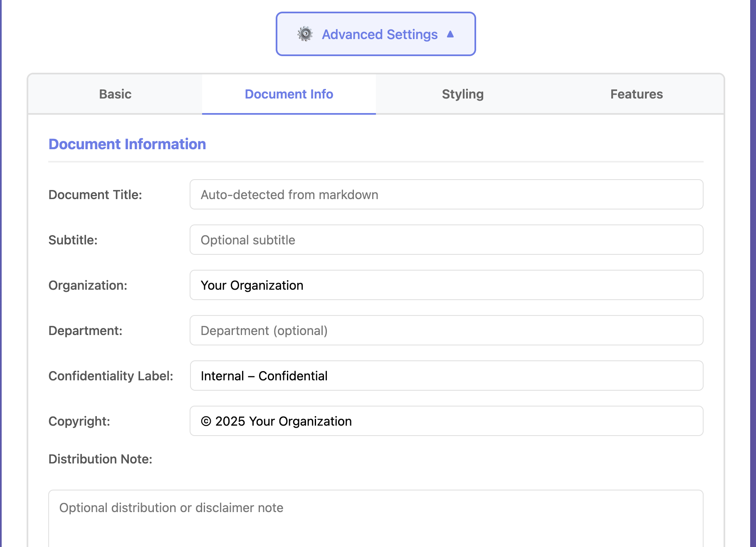
Task: Click the Organization text field
Action: coord(446,285)
